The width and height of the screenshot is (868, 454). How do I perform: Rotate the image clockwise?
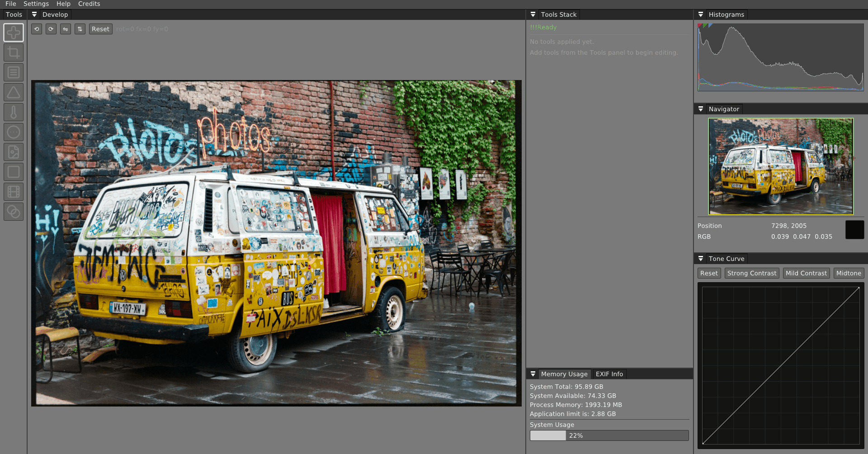[51, 28]
